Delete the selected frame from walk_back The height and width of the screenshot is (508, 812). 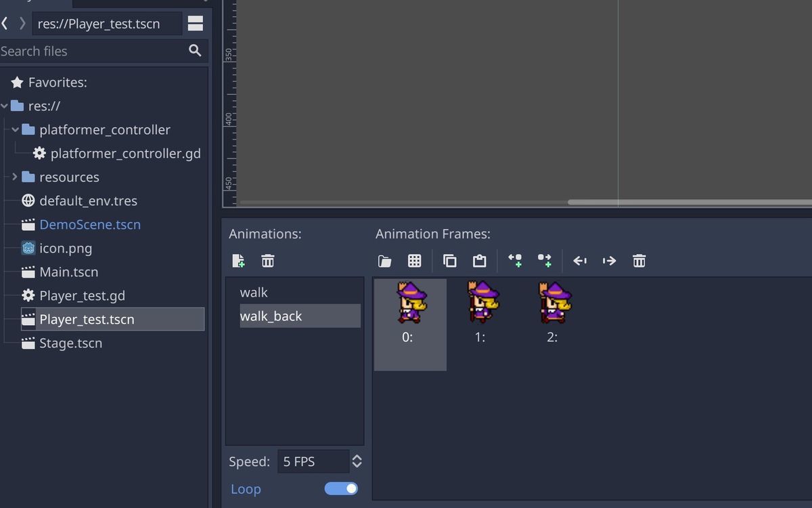click(639, 261)
